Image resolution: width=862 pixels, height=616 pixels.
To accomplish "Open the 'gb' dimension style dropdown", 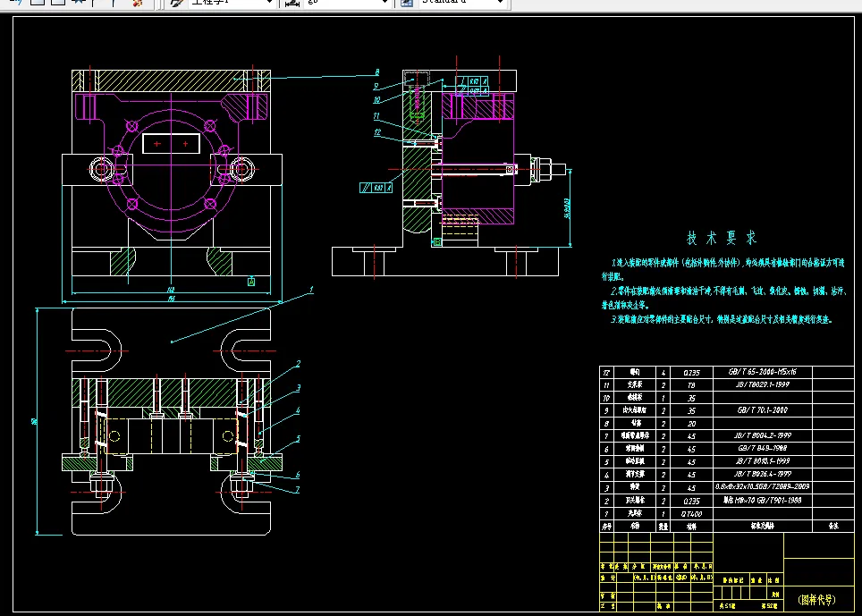I will pos(385,2).
